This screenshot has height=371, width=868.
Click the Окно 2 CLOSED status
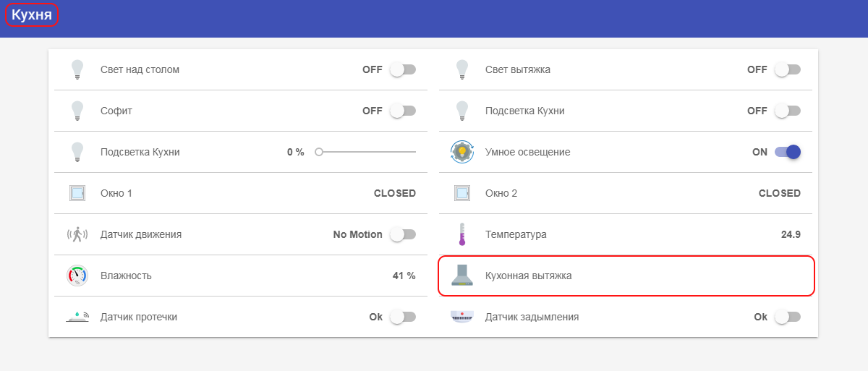point(779,193)
